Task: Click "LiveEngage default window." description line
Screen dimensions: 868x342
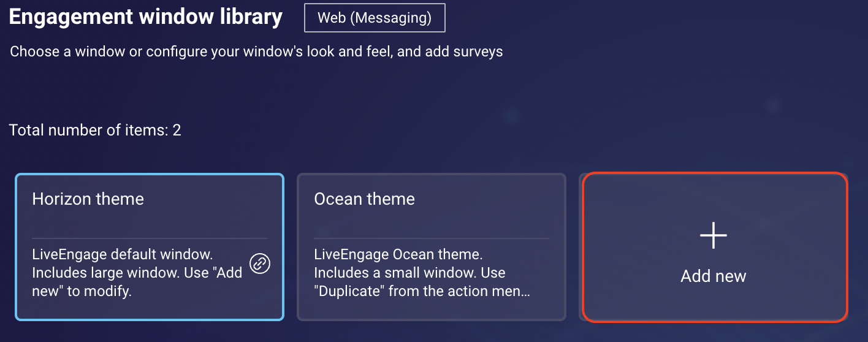Action: point(122,254)
